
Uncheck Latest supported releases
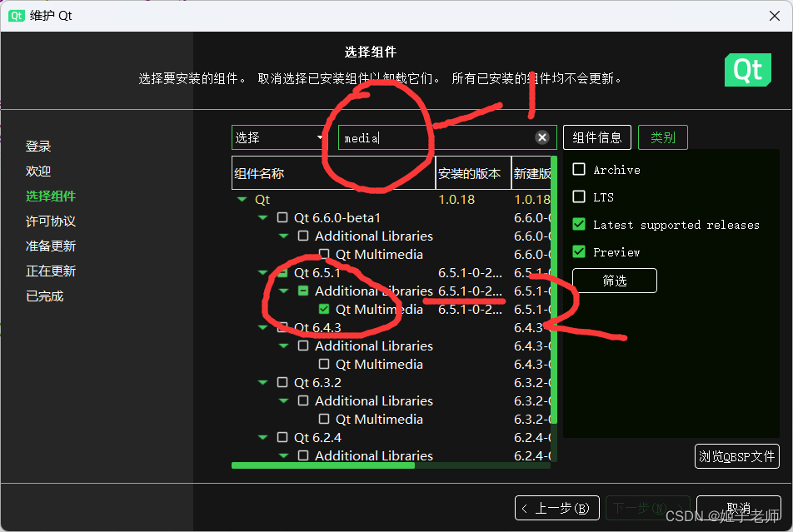coord(579,224)
